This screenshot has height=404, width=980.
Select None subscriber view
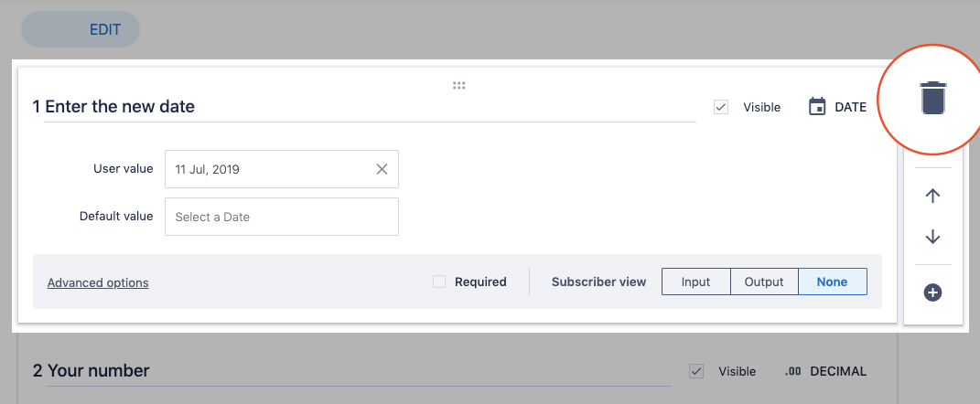point(833,282)
